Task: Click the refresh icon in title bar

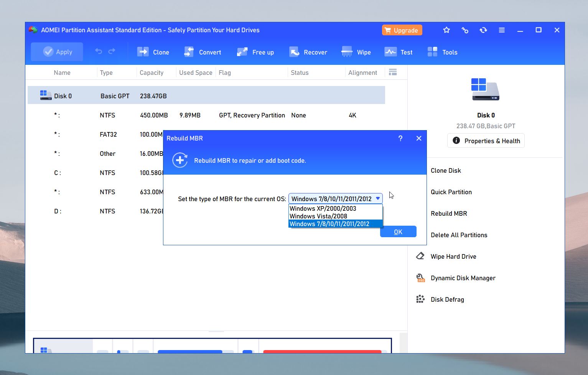Action: point(483,30)
